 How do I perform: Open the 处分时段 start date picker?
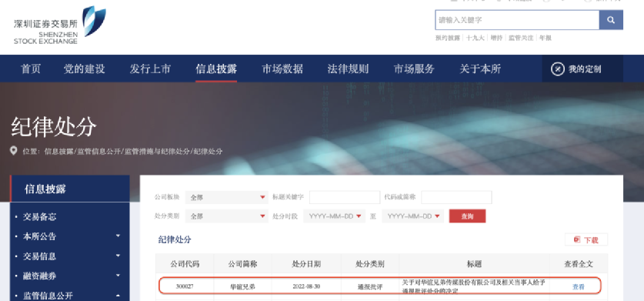[335, 216]
